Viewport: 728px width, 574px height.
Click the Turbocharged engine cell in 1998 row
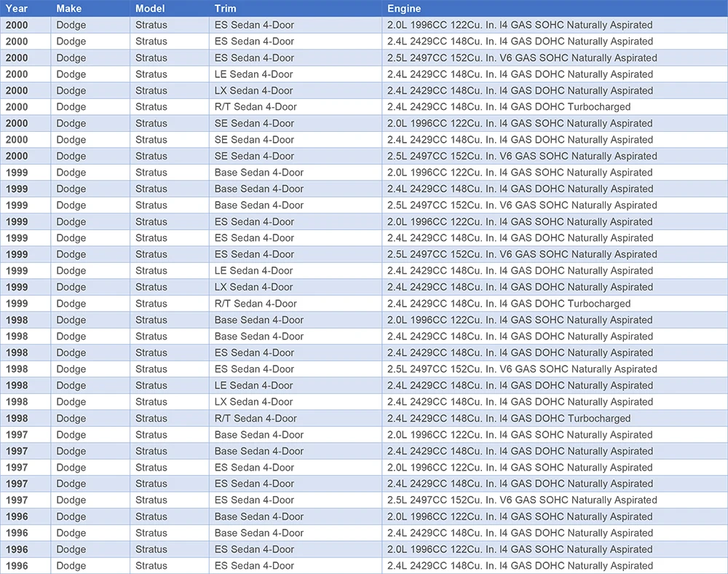(x=555, y=418)
